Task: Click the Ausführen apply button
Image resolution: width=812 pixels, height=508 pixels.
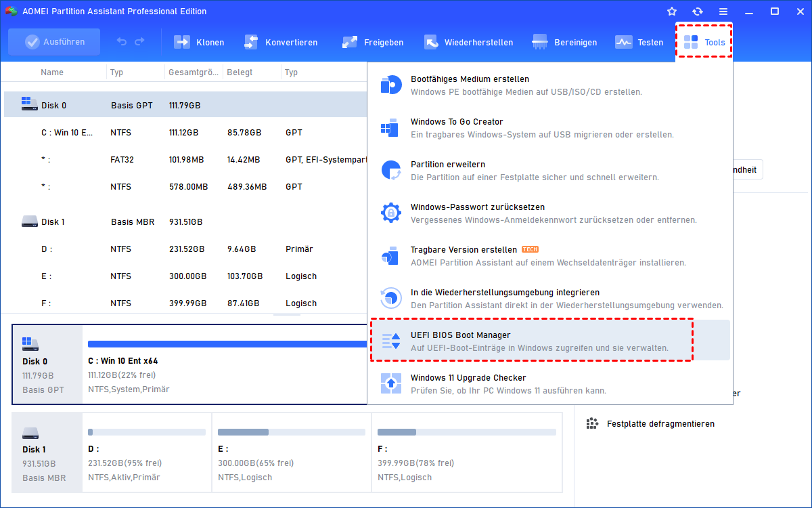Action: point(54,42)
